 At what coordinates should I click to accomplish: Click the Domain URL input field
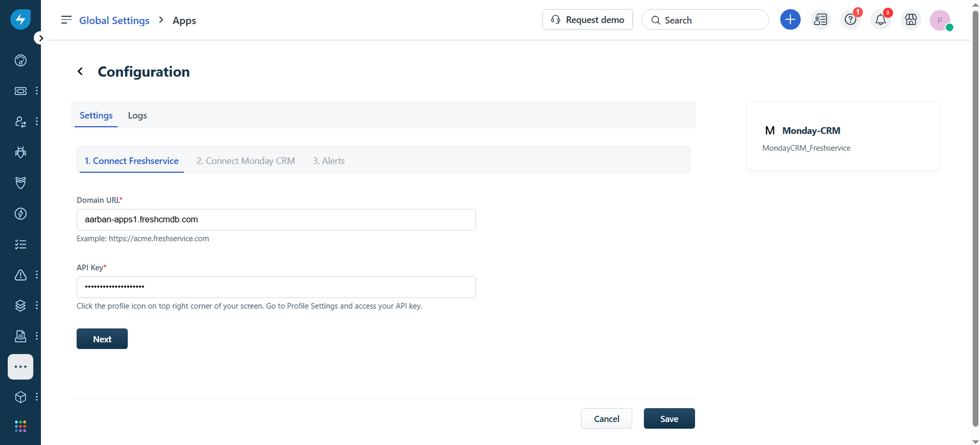276,219
